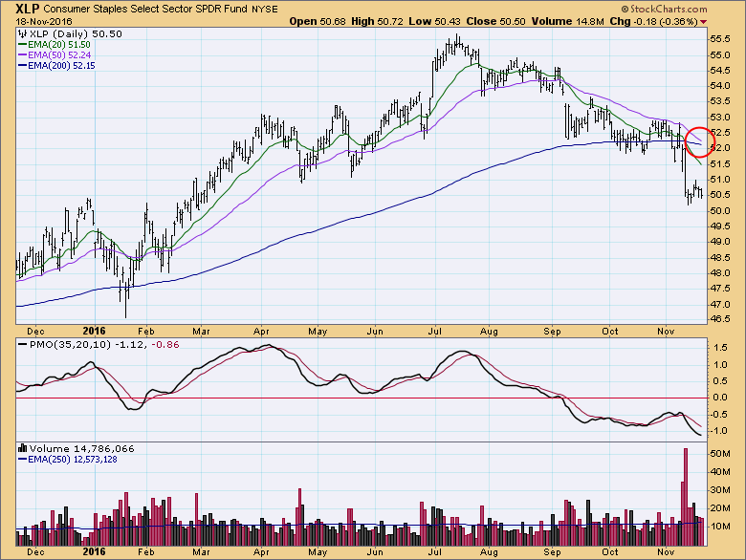This screenshot has width=746, height=560.
Task: Click the Open 50.68 value
Action: tap(318, 21)
